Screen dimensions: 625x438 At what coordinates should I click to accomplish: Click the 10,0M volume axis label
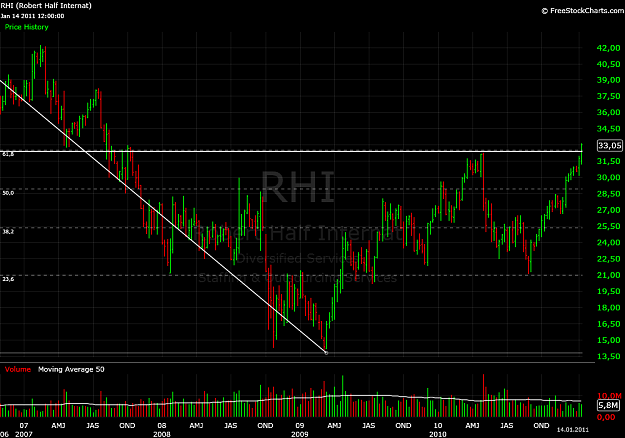click(x=609, y=396)
